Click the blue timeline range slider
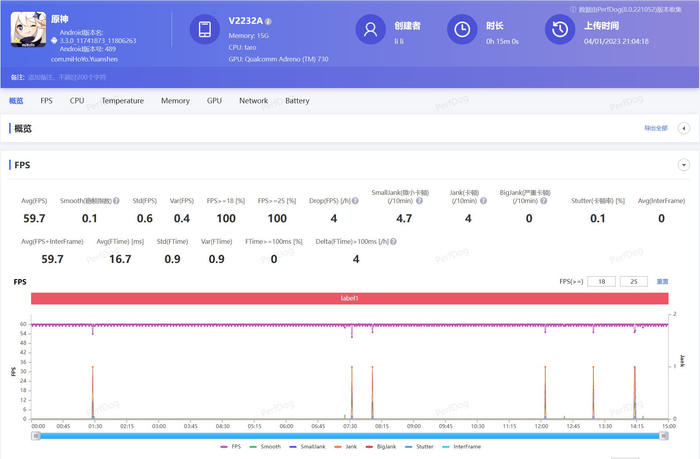 [x=349, y=435]
